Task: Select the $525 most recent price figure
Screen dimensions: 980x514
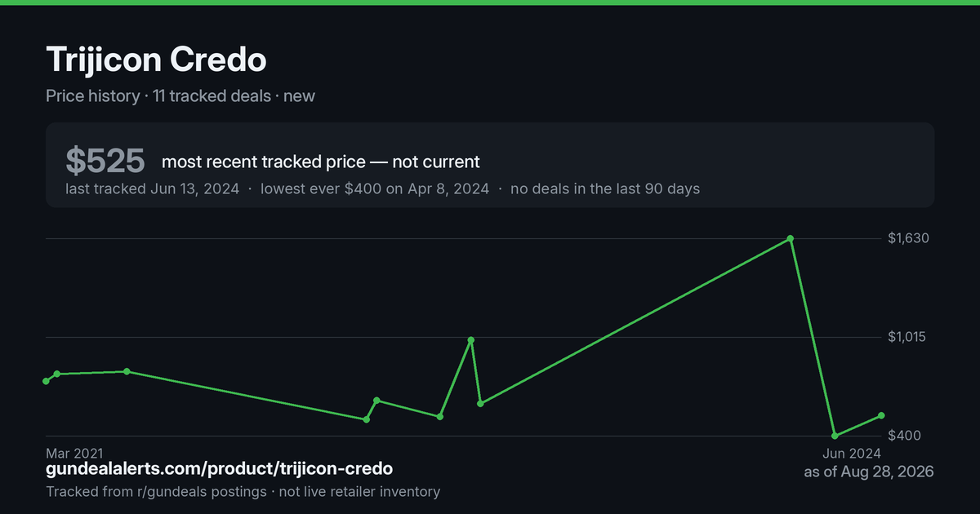Action: [105, 161]
